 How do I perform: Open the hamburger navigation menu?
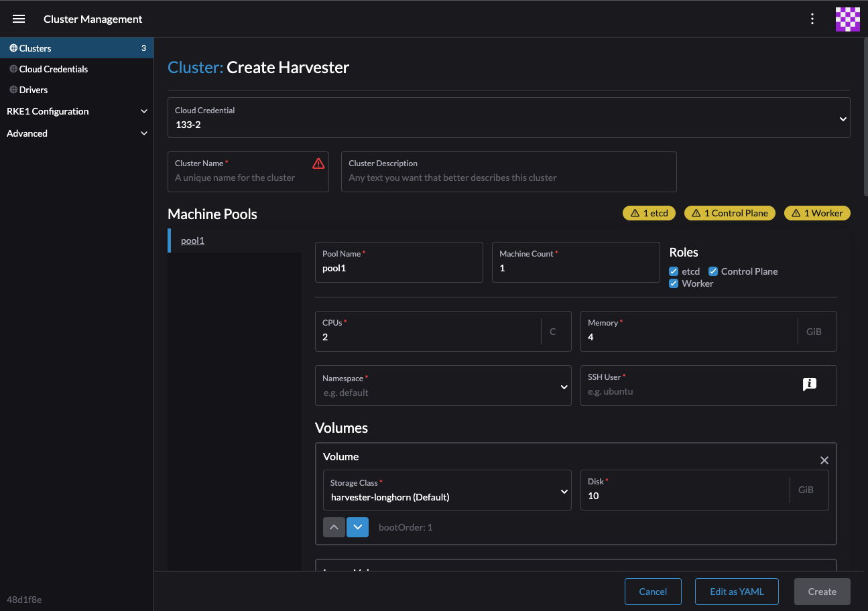18,19
